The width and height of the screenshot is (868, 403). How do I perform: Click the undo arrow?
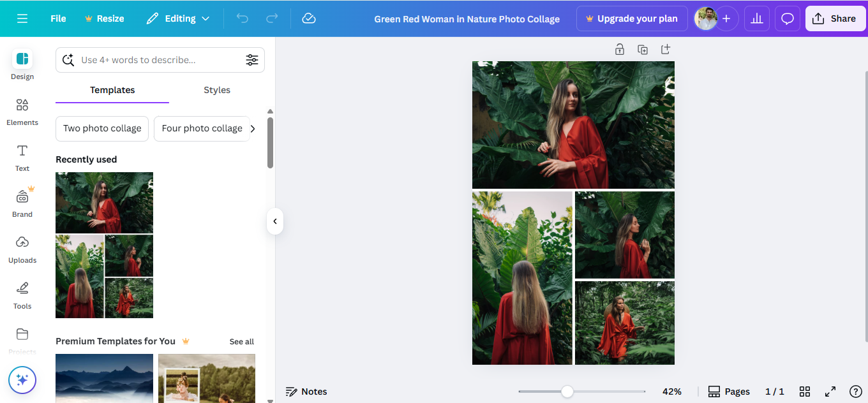point(242,18)
